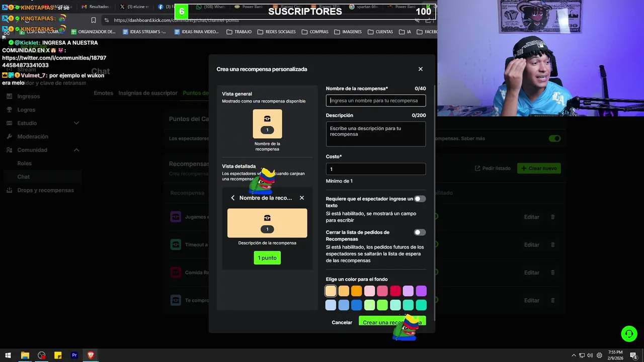Switch to the Emotes tab
644x362 pixels.
103,93
